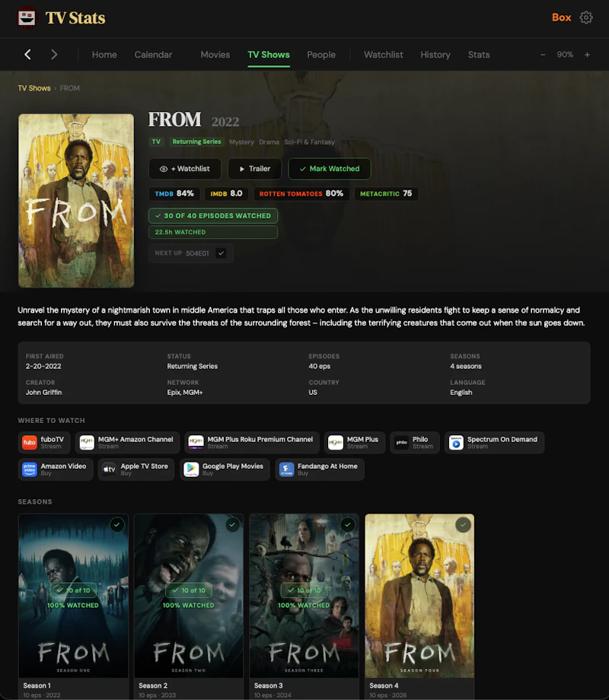
Task: Go forward with the right chevron arrow
Action: pos(54,55)
